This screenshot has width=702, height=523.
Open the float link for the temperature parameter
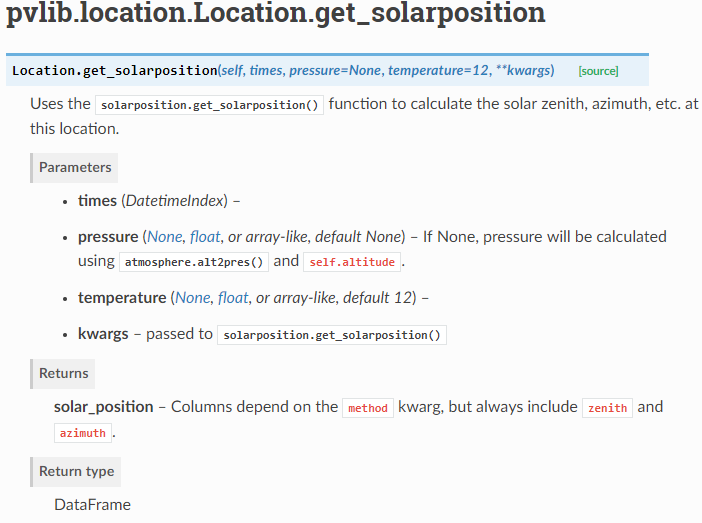pos(232,298)
